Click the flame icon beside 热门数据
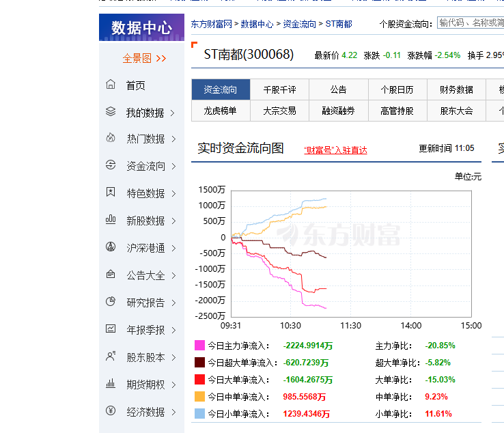Image resolution: width=504 pixels, height=433 pixels. pyautogui.click(x=111, y=137)
